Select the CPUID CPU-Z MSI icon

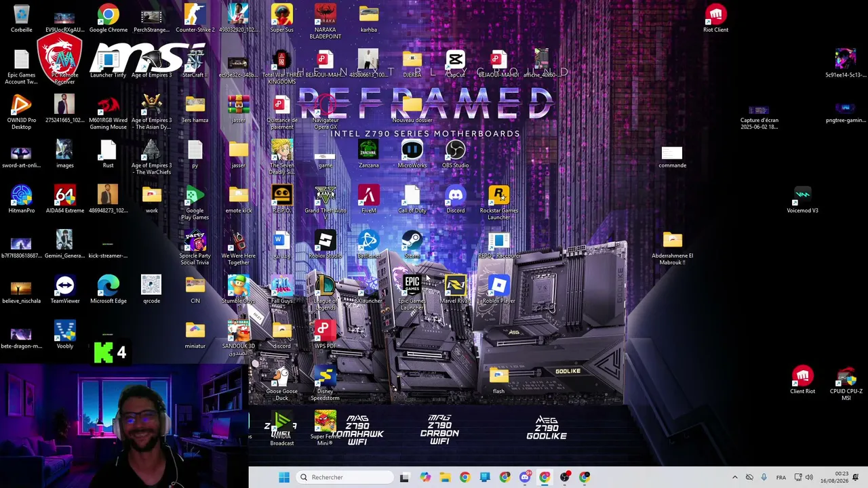coord(846,384)
